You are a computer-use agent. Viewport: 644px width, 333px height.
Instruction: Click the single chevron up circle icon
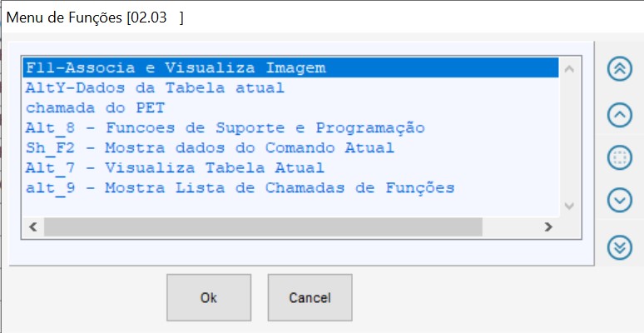click(620, 114)
